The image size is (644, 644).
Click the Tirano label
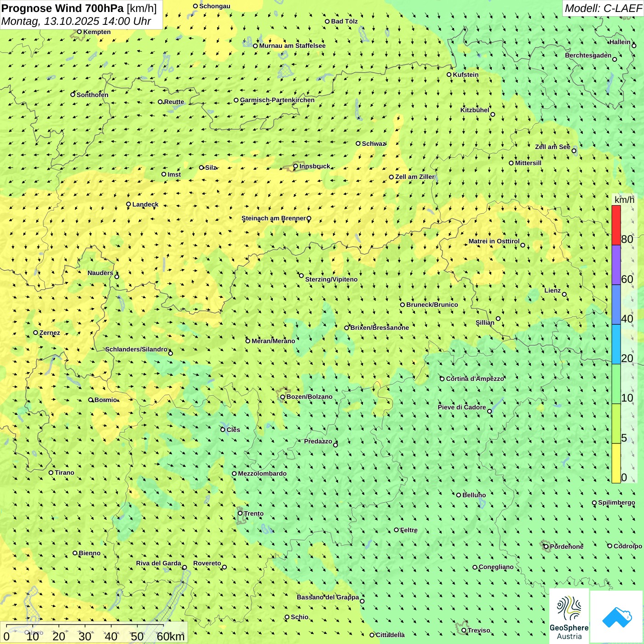(x=64, y=472)
